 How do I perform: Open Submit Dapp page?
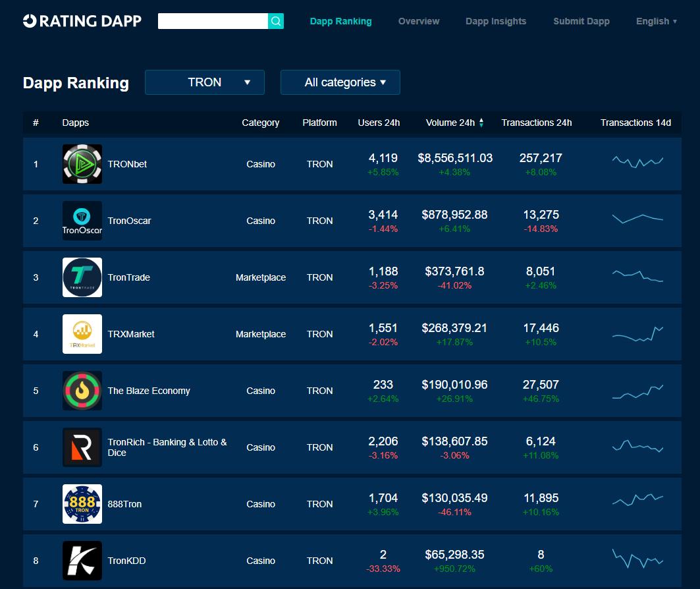(x=581, y=21)
